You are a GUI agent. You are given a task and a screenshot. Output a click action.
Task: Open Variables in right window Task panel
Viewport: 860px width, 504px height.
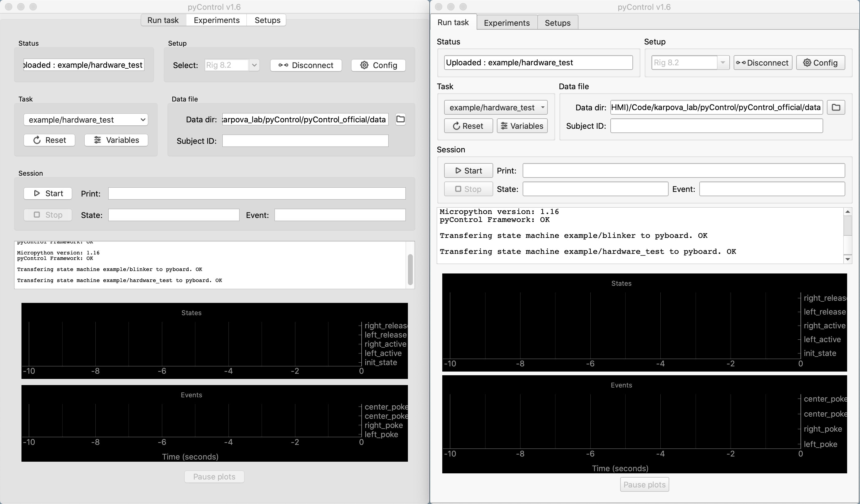522,126
